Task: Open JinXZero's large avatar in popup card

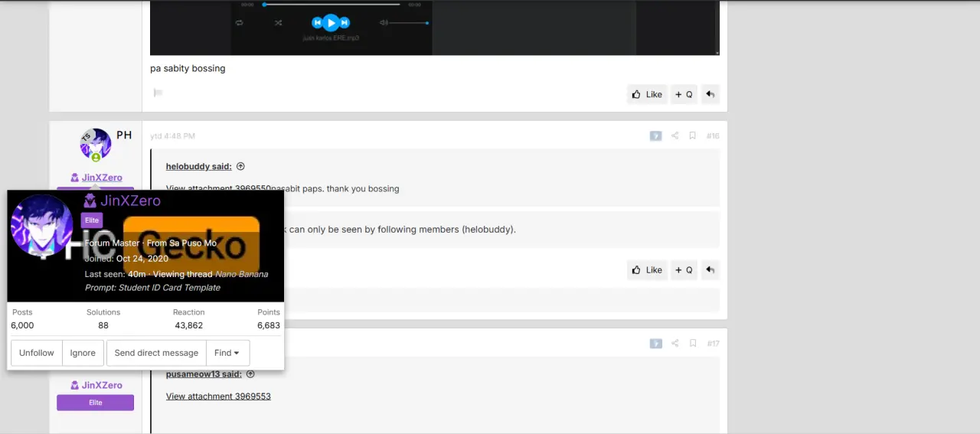Action: tap(42, 225)
